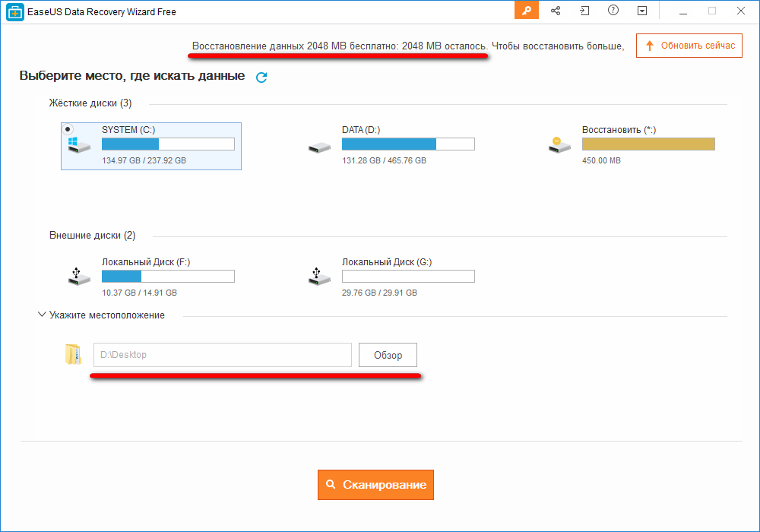
Task: Click the Обновить сейчас upgrade button
Action: [x=689, y=46]
